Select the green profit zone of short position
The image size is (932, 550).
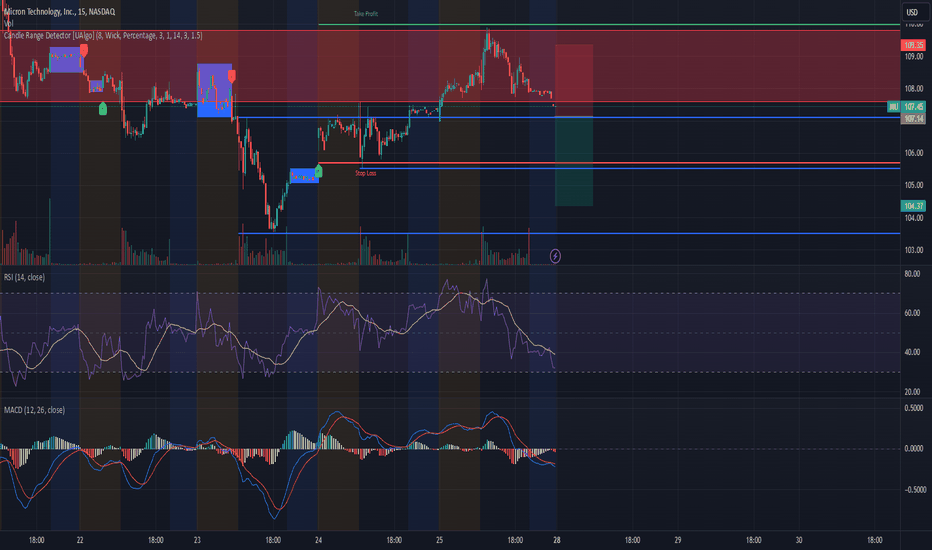(574, 161)
